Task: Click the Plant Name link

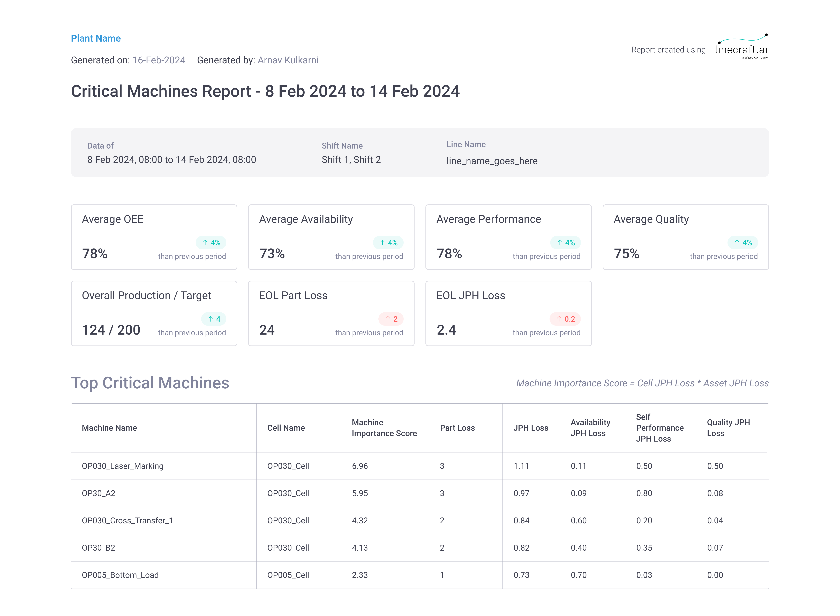Action: [x=96, y=38]
